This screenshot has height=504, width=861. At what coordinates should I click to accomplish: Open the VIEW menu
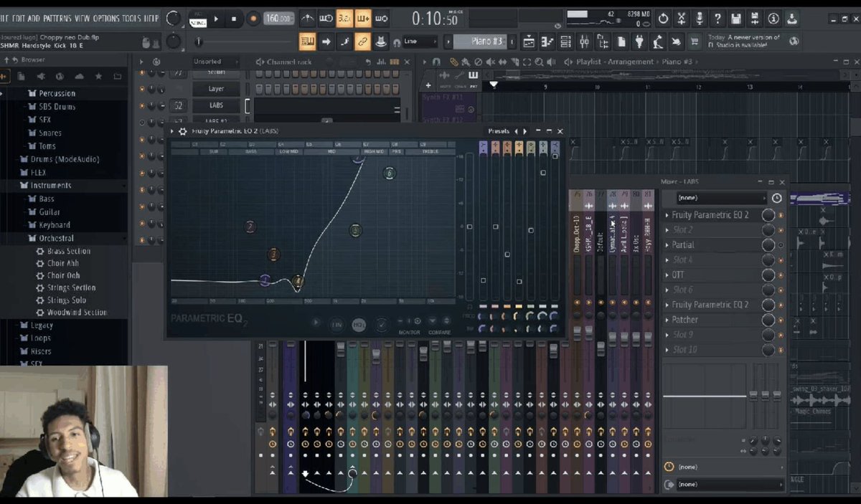click(x=83, y=18)
